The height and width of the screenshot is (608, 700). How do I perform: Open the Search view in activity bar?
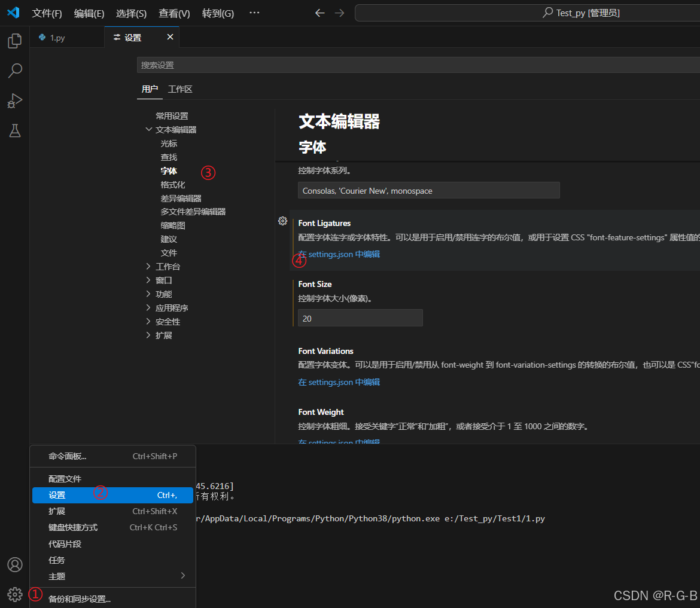pyautogui.click(x=15, y=71)
